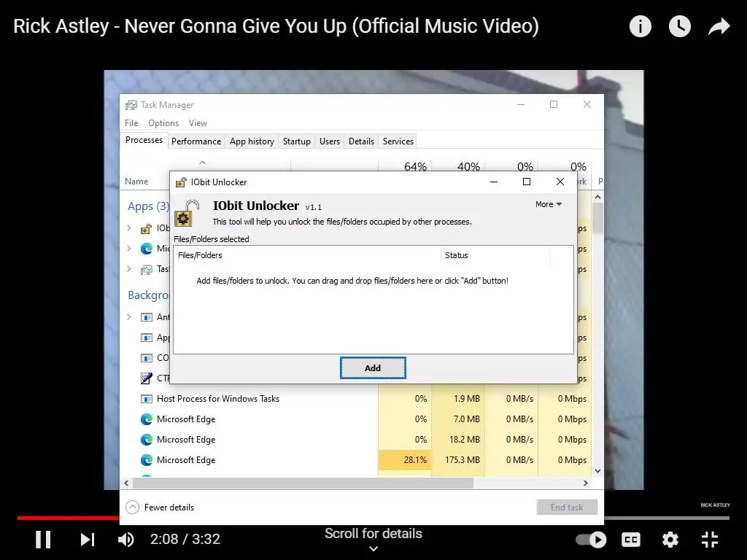Screen dimensions: 747x560
Task: Click the Files/Folders column header
Action: pyautogui.click(x=307, y=255)
